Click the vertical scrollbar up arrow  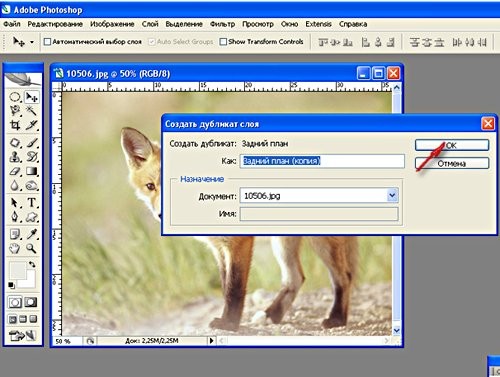click(396, 87)
